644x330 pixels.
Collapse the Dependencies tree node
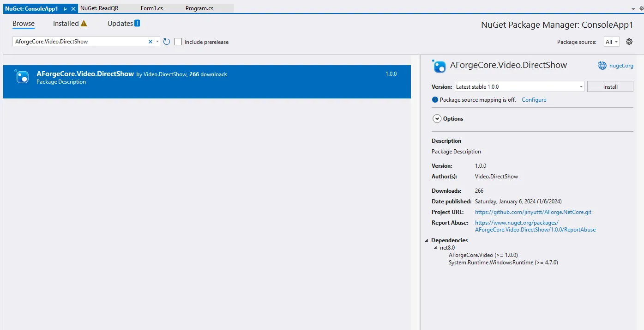pyautogui.click(x=427, y=240)
